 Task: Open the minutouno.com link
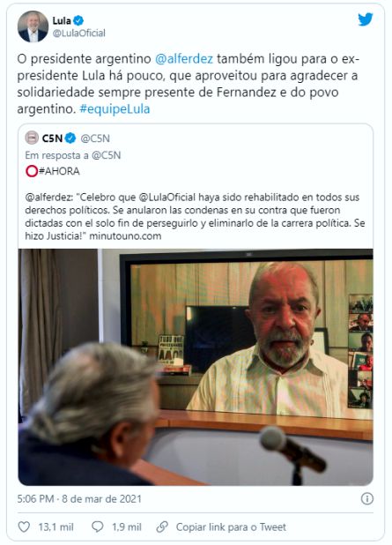(x=125, y=236)
